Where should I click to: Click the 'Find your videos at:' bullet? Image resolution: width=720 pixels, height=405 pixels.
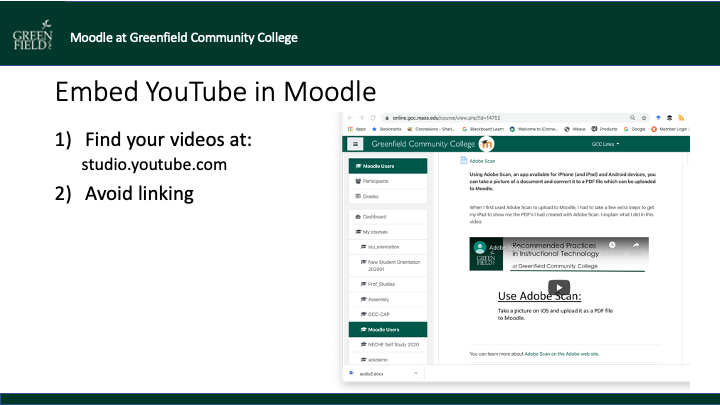click(169, 140)
